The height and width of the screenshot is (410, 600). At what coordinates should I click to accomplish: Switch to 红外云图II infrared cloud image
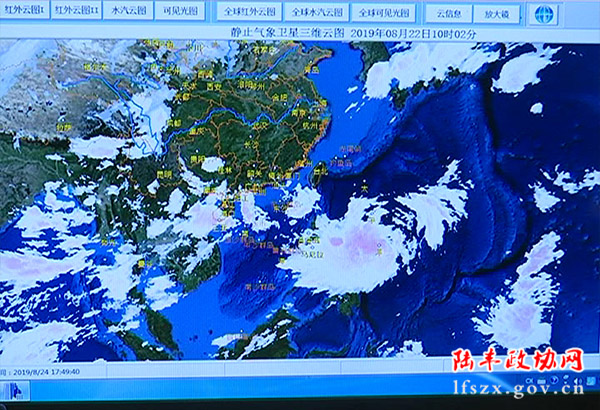point(76,12)
